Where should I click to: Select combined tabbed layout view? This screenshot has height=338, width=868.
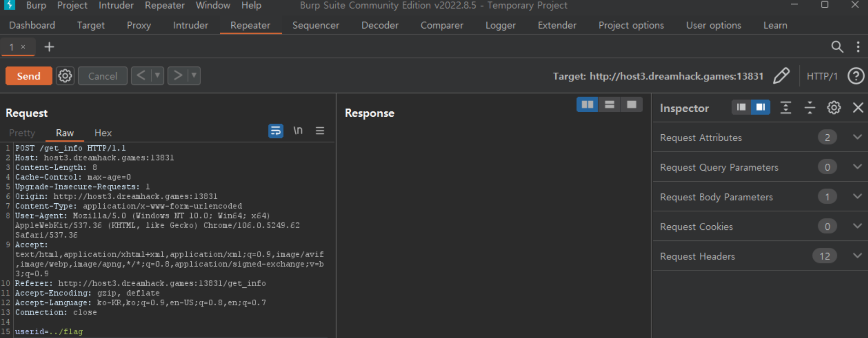tap(632, 105)
